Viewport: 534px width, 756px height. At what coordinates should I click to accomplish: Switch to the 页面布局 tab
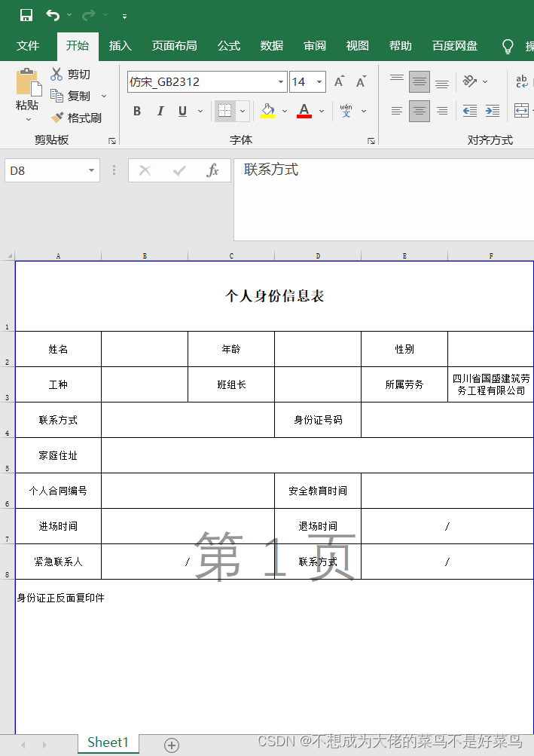(x=175, y=46)
